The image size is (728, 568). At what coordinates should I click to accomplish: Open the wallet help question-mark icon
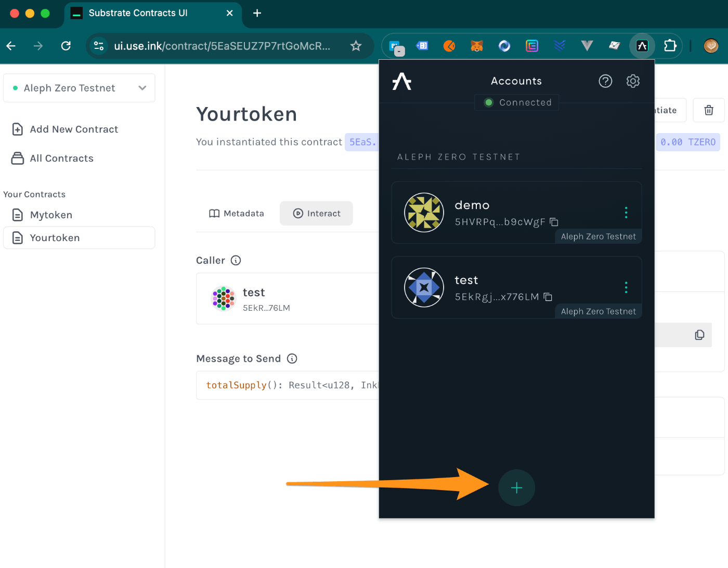click(x=605, y=81)
